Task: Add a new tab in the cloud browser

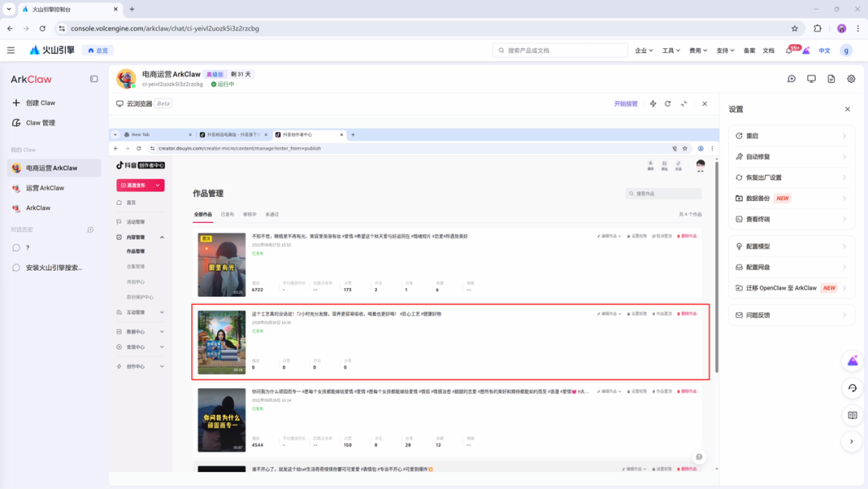Action: click(x=353, y=134)
